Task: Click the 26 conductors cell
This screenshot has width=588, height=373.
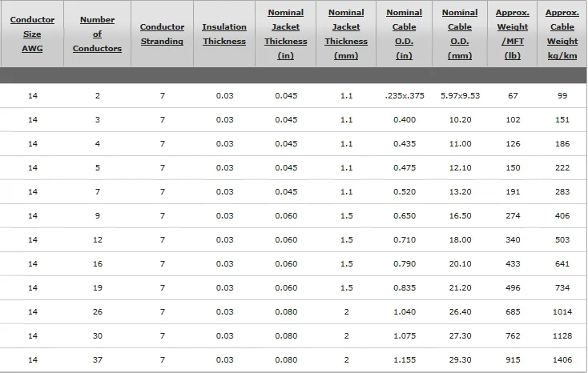Action: [x=97, y=312]
